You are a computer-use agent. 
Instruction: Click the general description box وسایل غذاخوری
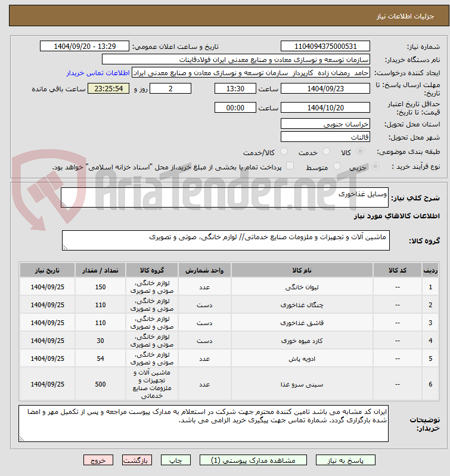224,197
